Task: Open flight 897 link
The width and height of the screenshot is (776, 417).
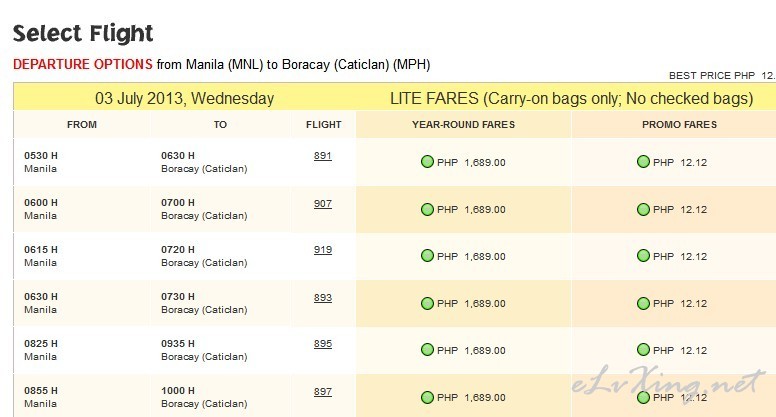Action: point(323,391)
